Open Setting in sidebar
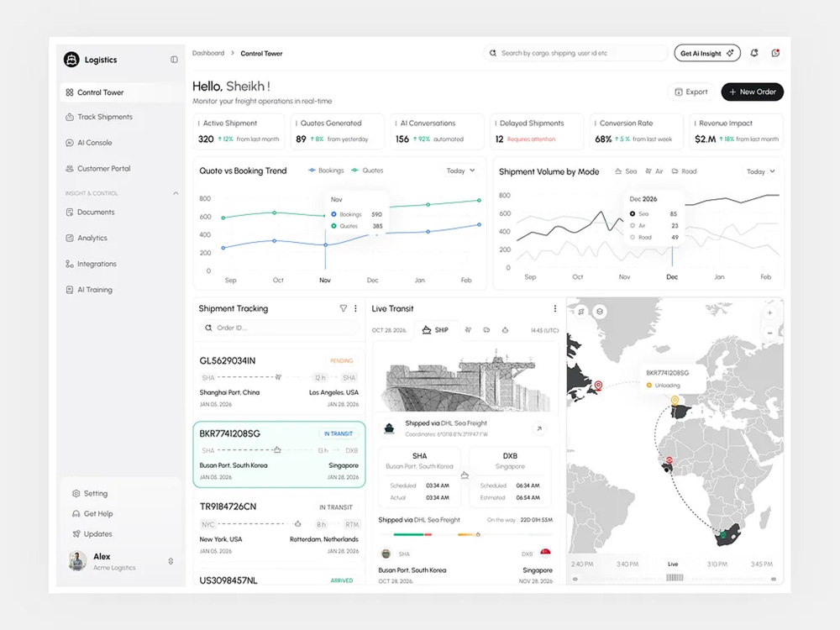 (x=90, y=493)
